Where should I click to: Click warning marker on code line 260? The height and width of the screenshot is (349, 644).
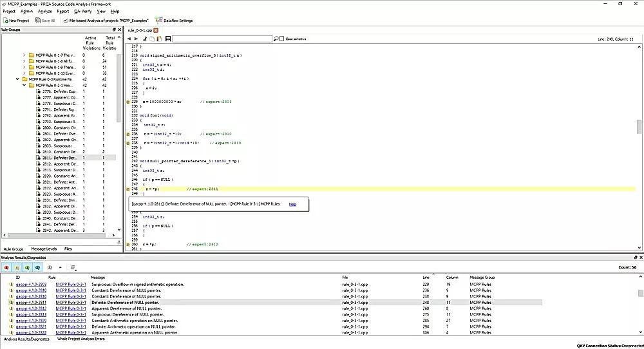[x=128, y=244]
